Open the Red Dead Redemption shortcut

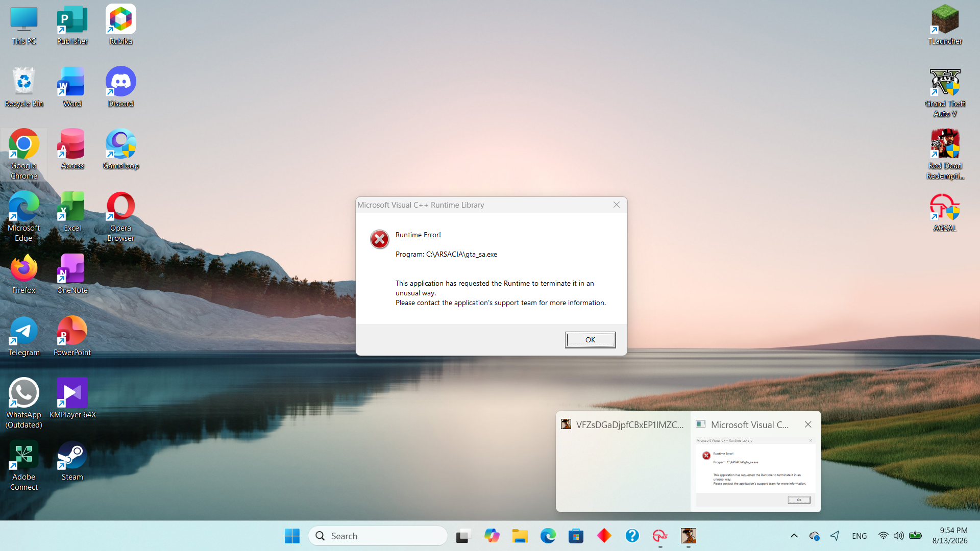point(945,155)
